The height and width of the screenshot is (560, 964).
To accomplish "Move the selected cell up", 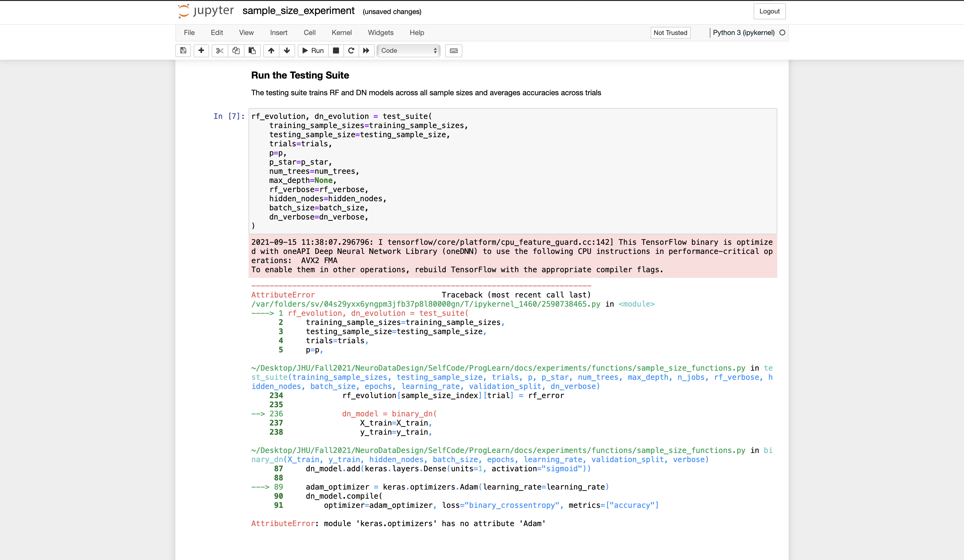I will coord(271,51).
